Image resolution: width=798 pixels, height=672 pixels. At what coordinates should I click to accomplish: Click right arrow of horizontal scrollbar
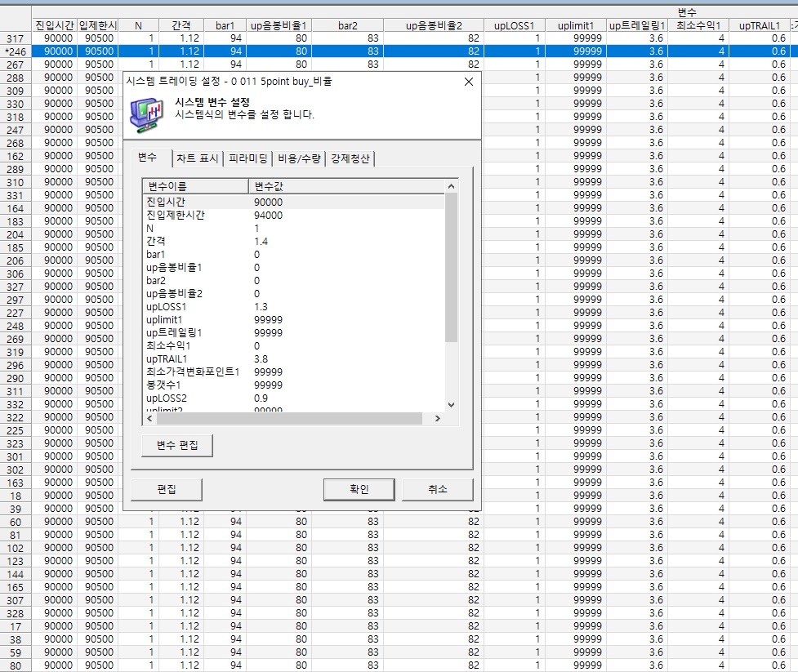[437, 419]
